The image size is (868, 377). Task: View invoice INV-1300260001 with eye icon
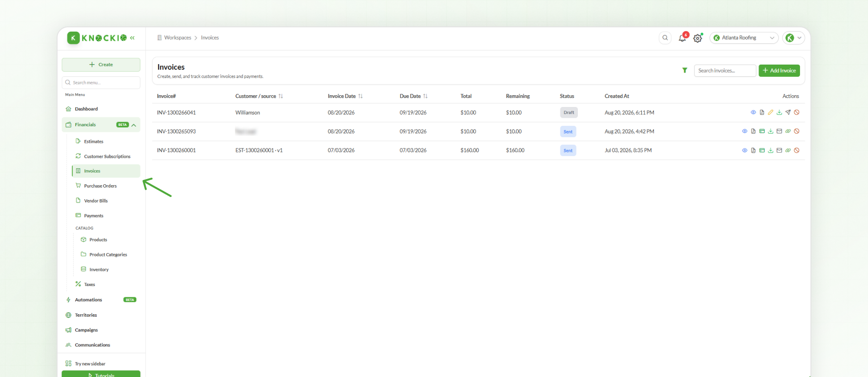click(744, 150)
